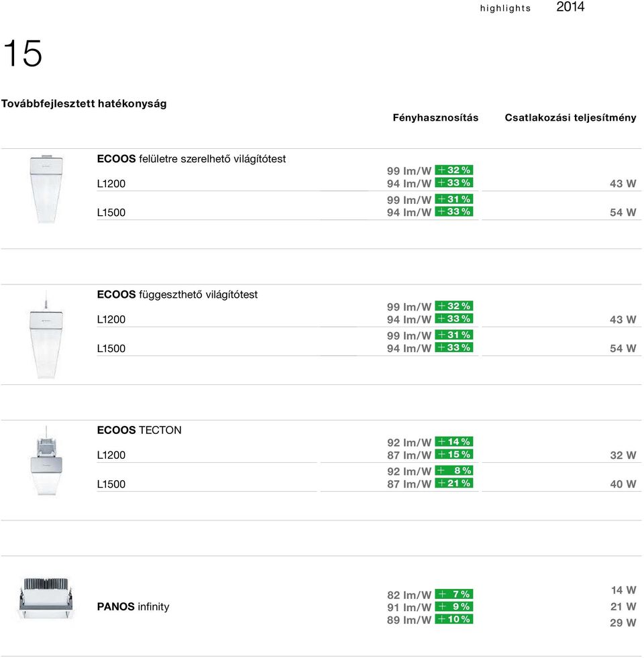The width and height of the screenshot is (644, 658).
Task: Select the year "2014" in the header
Action: click(570, 7)
